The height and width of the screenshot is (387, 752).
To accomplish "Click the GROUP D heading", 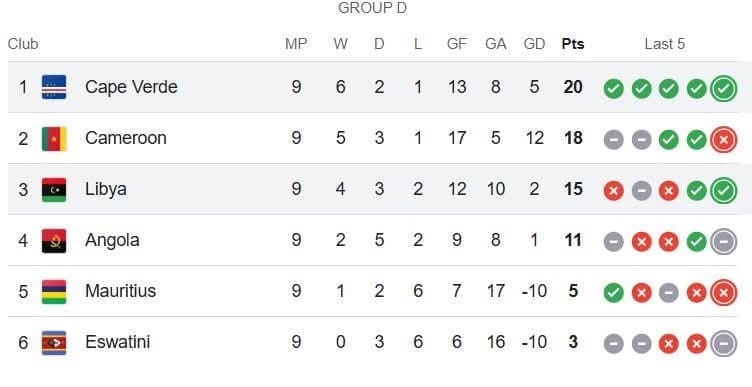I will [372, 8].
